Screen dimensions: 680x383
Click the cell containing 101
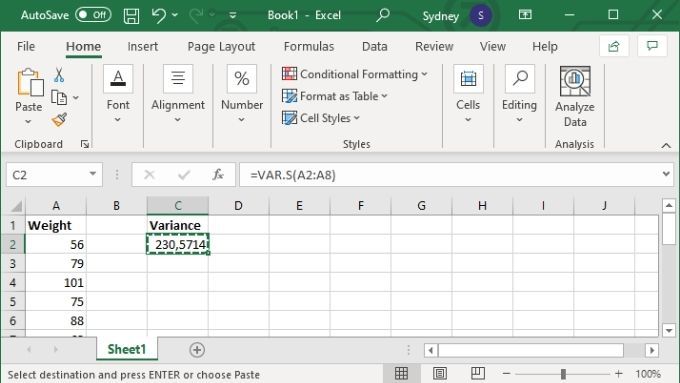tap(56, 283)
